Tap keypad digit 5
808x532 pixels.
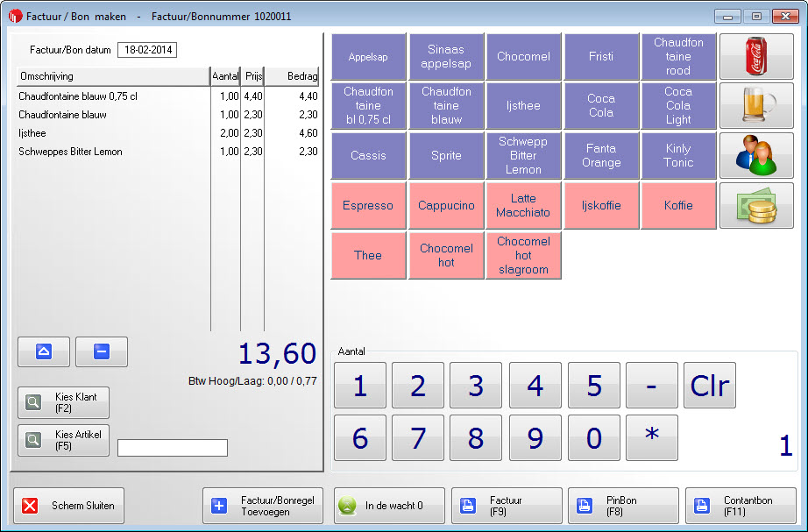click(593, 385)
